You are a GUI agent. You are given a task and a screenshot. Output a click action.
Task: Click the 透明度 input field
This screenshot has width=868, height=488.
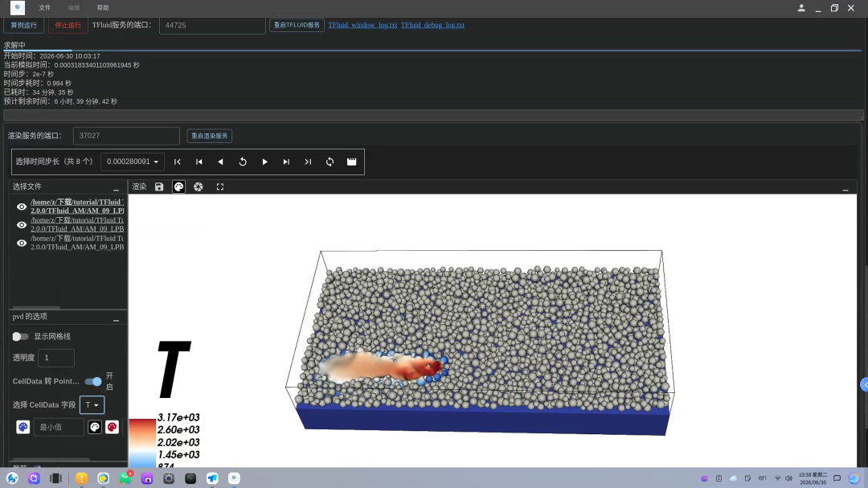coord(56,358)
